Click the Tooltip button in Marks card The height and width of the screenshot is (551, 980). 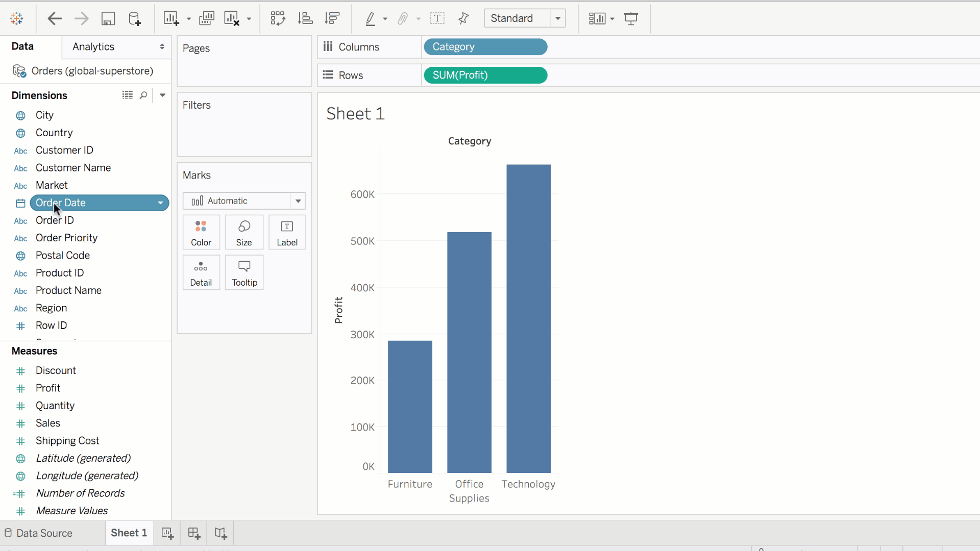[244, 273]
